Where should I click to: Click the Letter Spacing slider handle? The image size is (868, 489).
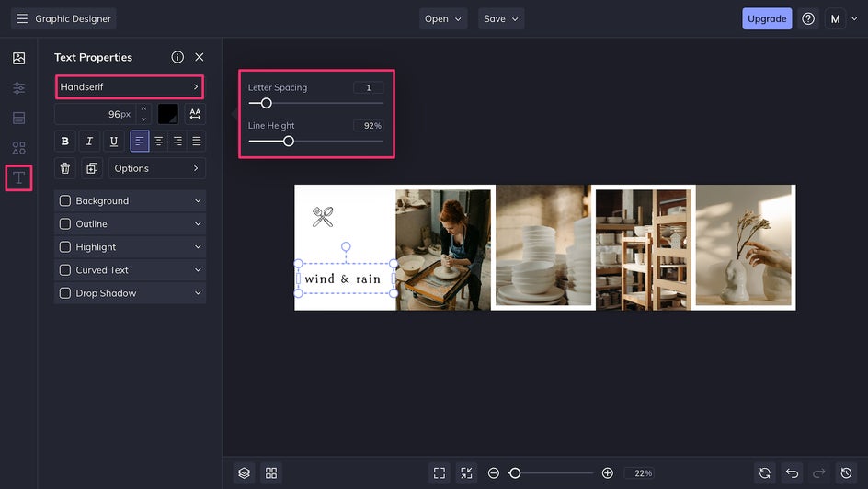pyautogui.click(x=267, y=103)
